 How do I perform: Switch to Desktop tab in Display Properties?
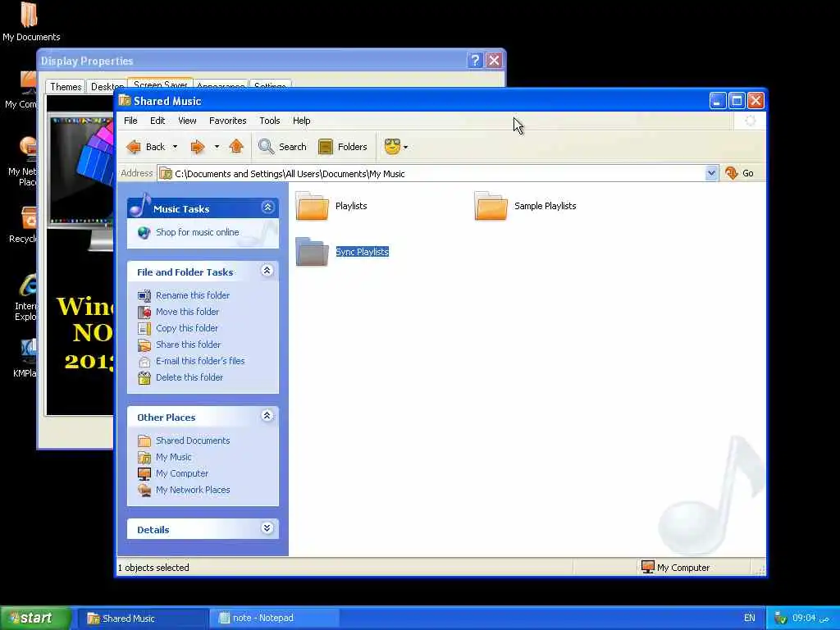[107, 87]
